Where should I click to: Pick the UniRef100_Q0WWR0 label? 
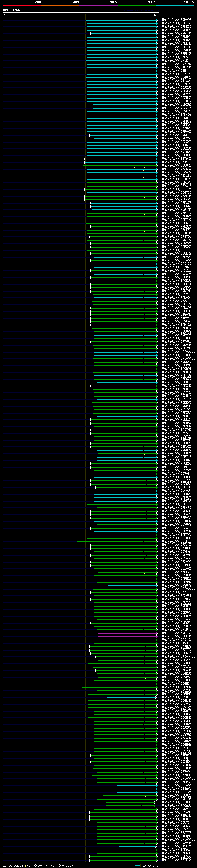177,450
